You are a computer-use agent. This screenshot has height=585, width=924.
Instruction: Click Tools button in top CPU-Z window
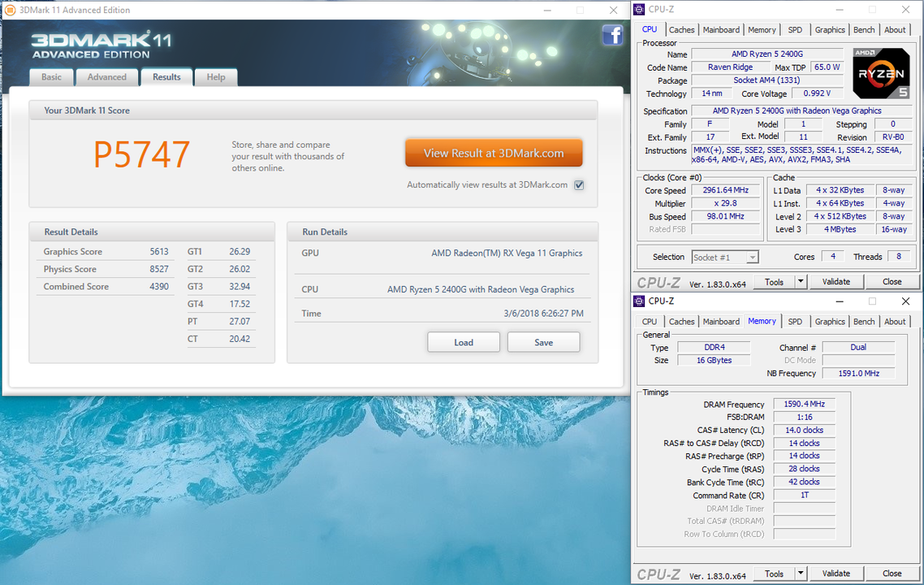click(x=775, y=282)
